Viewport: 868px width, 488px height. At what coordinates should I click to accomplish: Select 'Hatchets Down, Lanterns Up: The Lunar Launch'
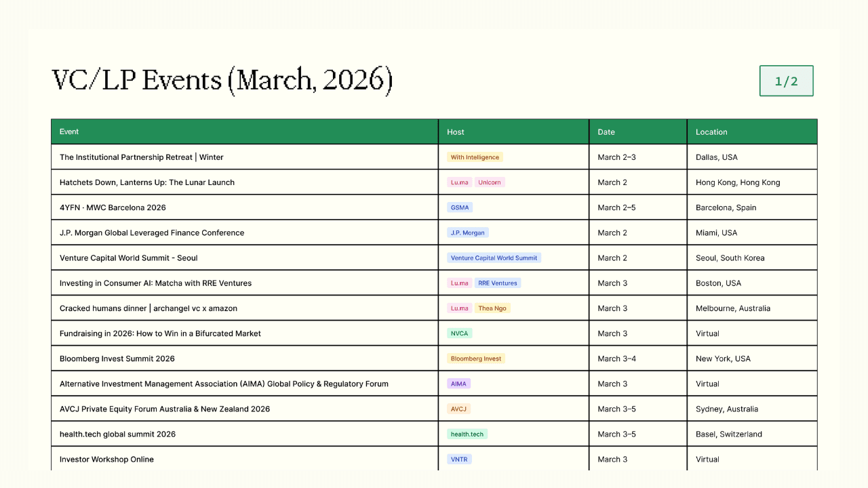click(x=147, y=182)
